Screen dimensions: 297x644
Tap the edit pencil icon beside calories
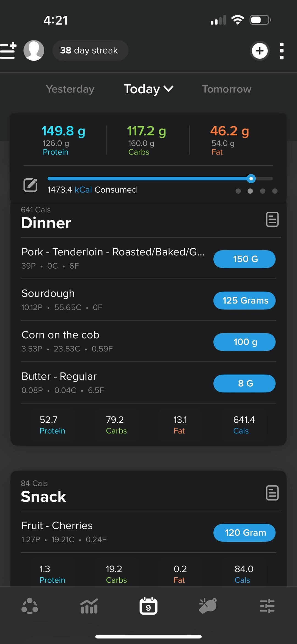pyautogui.click(x=30, y=185)
